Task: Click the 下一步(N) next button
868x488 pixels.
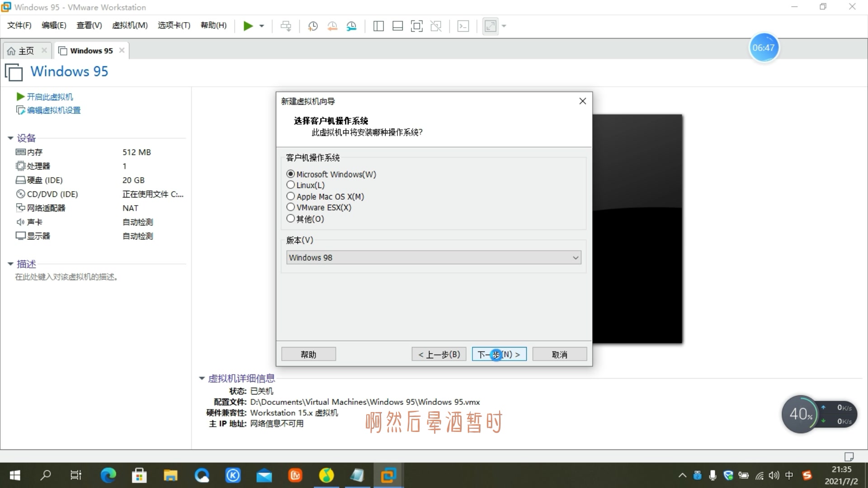Action: tap(499, 354)
